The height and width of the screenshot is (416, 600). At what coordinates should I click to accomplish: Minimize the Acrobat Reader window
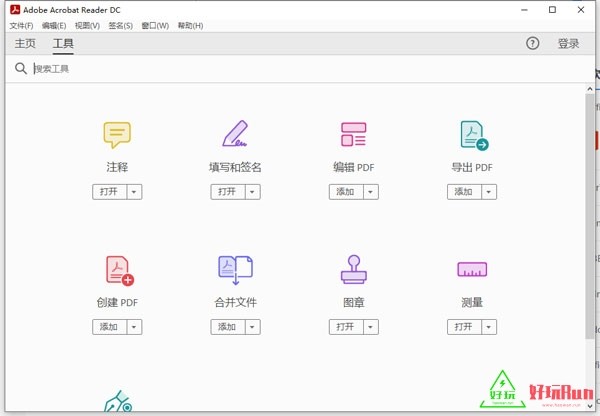(x=524, y=10)
